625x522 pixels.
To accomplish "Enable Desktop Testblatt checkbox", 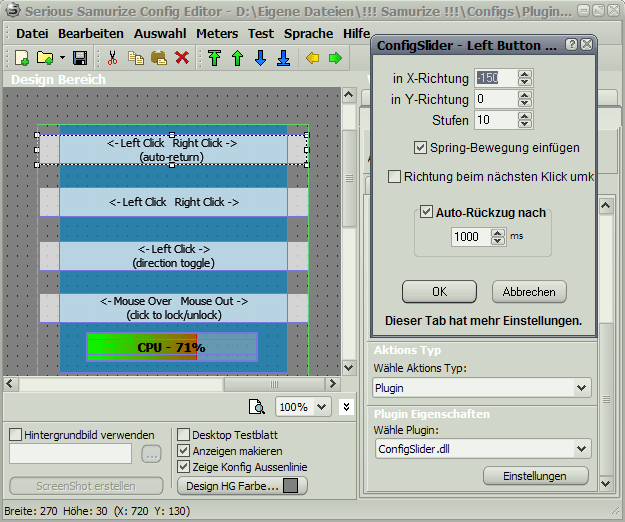I will coord(183,434).
